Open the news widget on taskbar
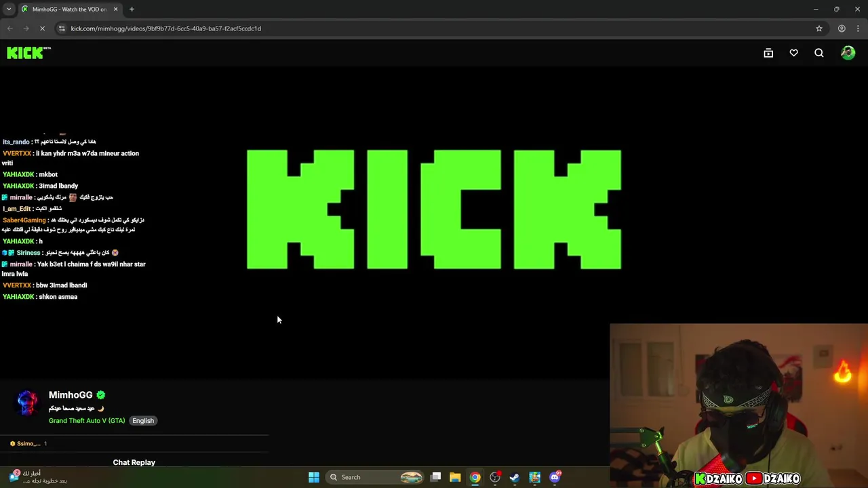 38,476
